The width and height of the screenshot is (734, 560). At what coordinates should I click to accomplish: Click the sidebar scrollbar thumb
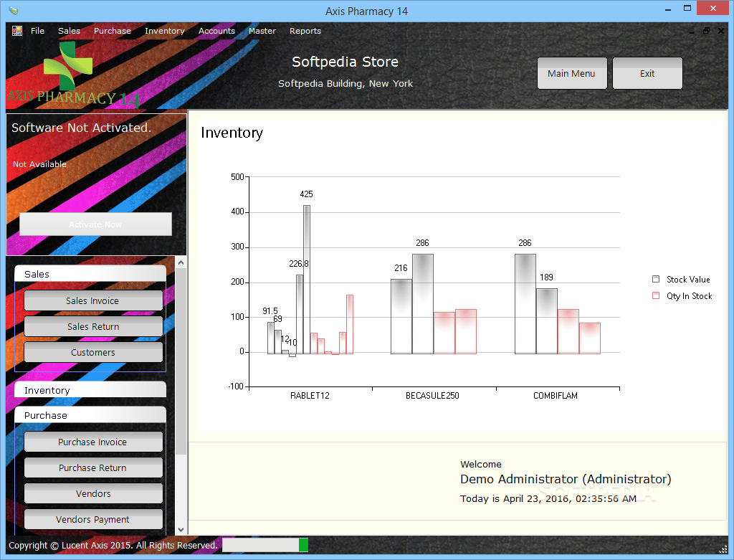(x=181, y=361)
